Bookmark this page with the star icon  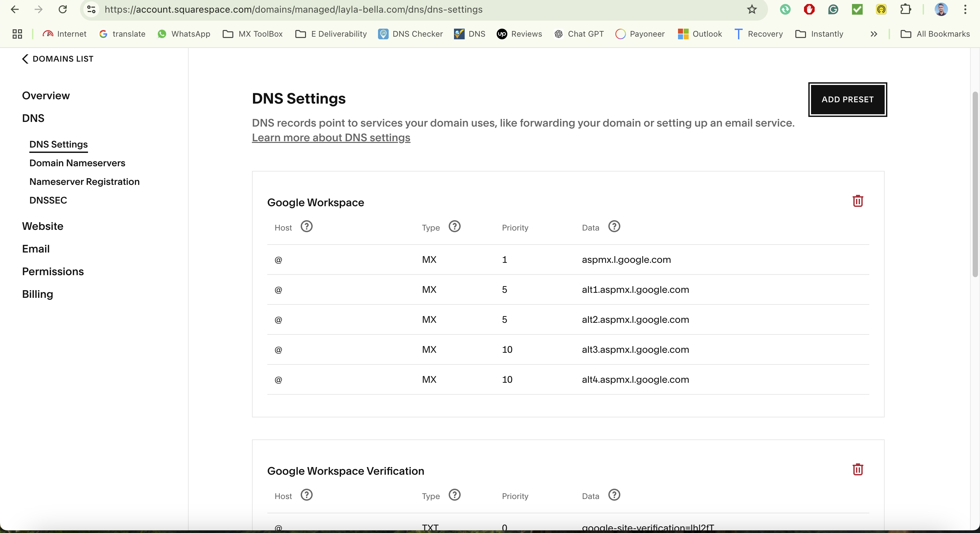tap(752, 10)
